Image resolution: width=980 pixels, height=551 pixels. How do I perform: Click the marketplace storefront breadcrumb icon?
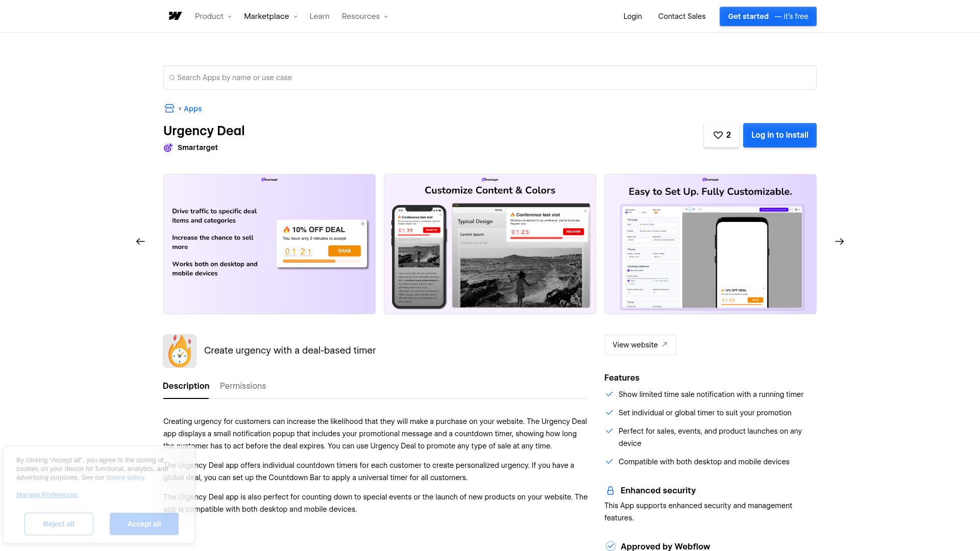[169, 108]
